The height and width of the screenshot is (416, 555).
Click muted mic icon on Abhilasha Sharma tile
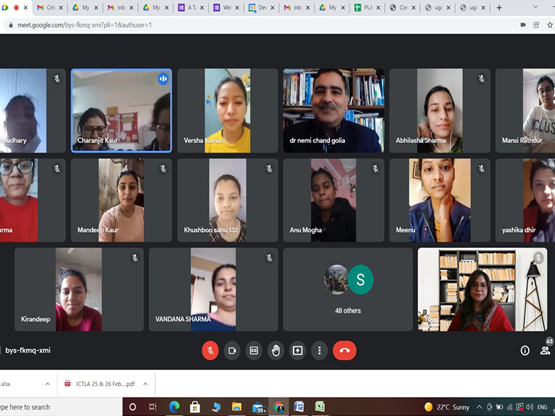pyautogui.click(x=481, y=79)
